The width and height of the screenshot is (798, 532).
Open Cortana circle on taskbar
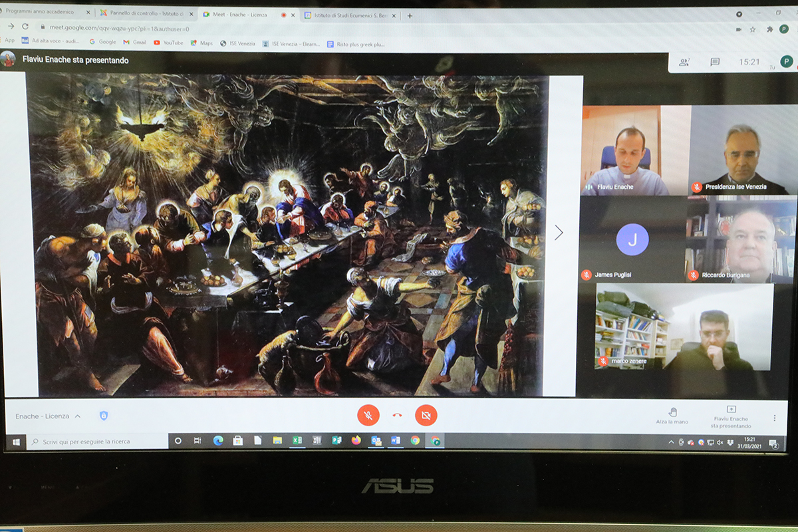[x=178, y=441]
